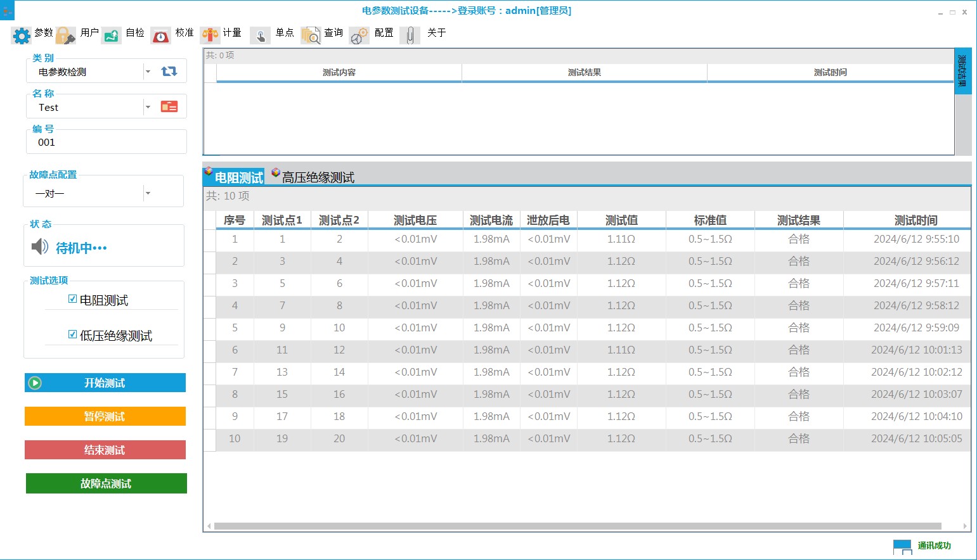The width and height of the screenshot is (977, 560).
Task: Click the 单点 pointer icon
Action: 260,35
